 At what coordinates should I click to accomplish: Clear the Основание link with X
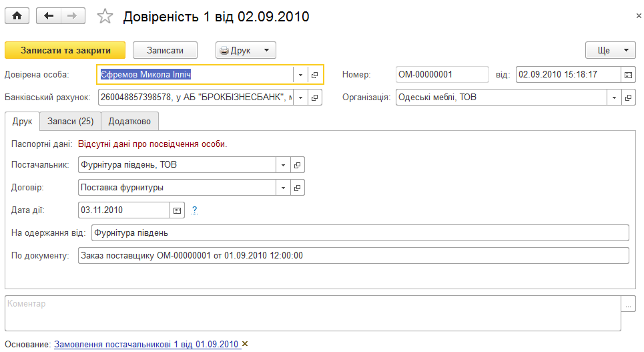pyautogui.click(x=245, y=344)
